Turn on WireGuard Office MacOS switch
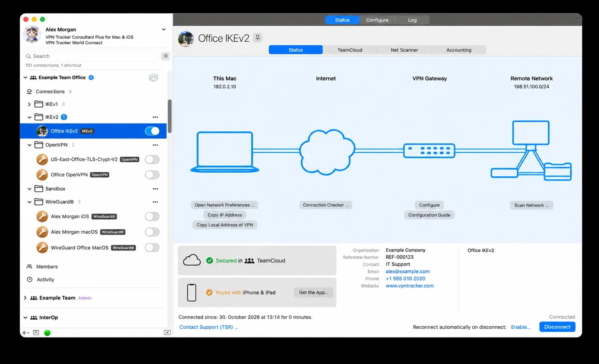 click(x=152, y=248)
